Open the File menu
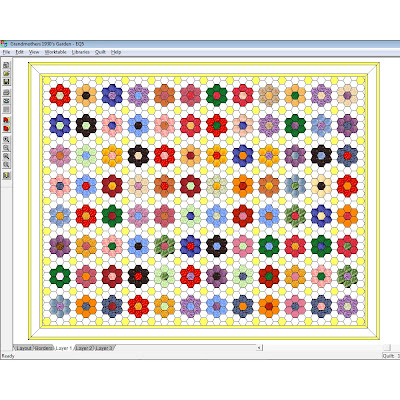 pos(6,52)
